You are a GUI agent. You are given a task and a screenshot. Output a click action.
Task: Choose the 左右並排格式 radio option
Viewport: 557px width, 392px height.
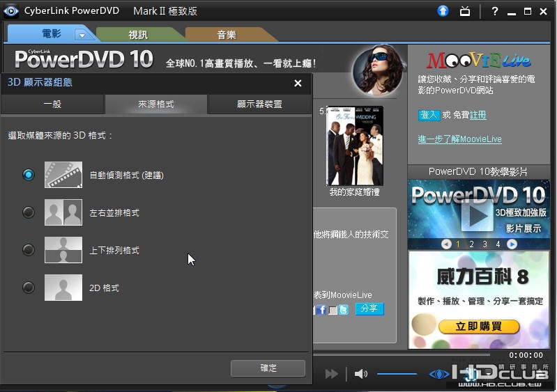(x=29, y=212)
